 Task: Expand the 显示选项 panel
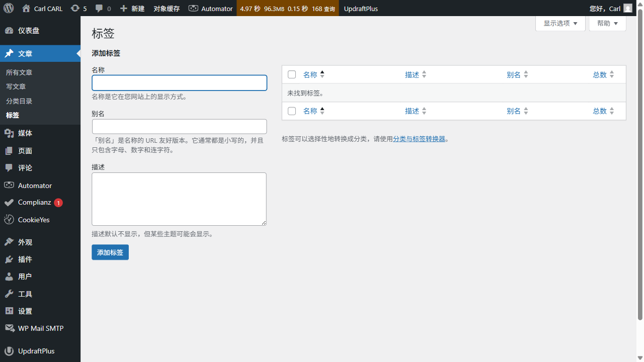[x=560, y=23]
